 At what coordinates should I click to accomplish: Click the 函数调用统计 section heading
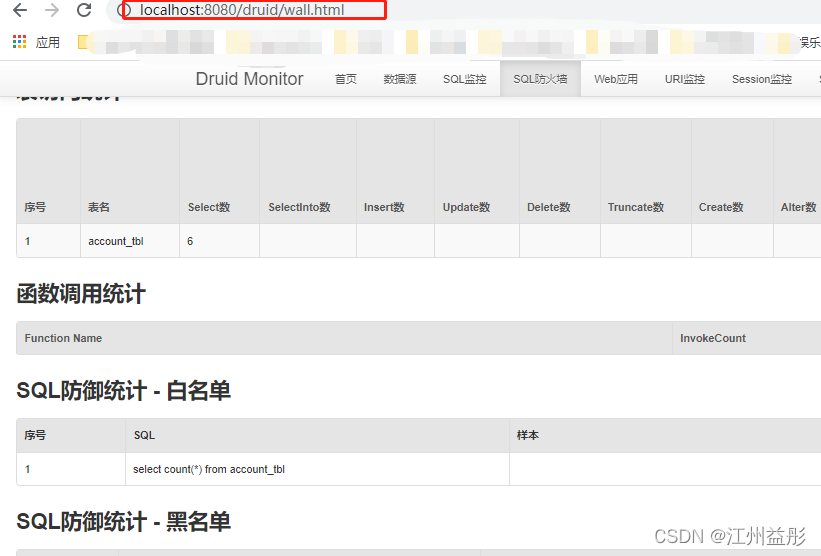click(x=81, y=294)
